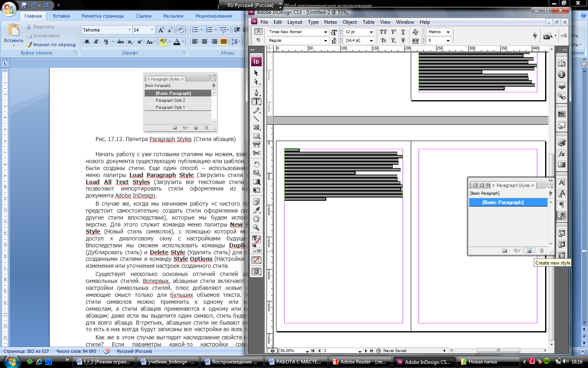The width and height of the screenshot is (588, 368).
Task: Select the Selection tool in InDesign toolbox
Action: click(x=256, y=73)
